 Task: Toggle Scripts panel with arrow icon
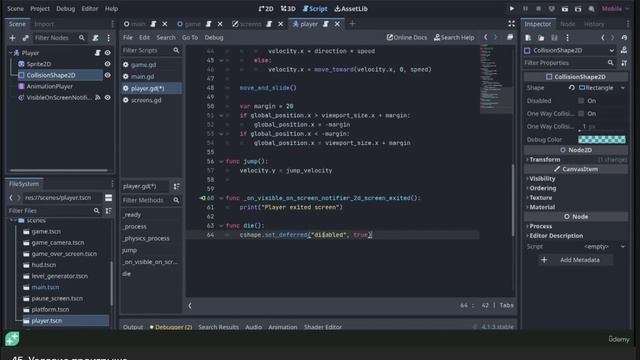[x=190, y=305]
